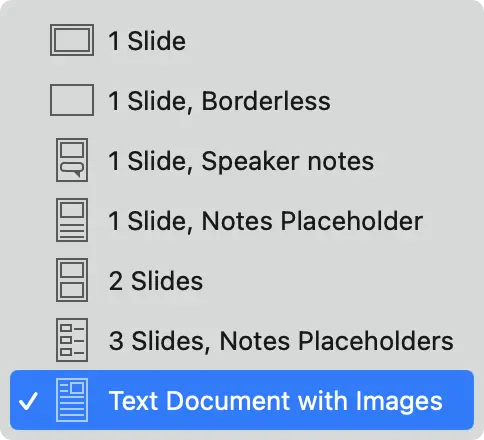Select "1 Slide, Borderless" from the list
The width and height of the screenshot is (484, 440).
(242, 100)
